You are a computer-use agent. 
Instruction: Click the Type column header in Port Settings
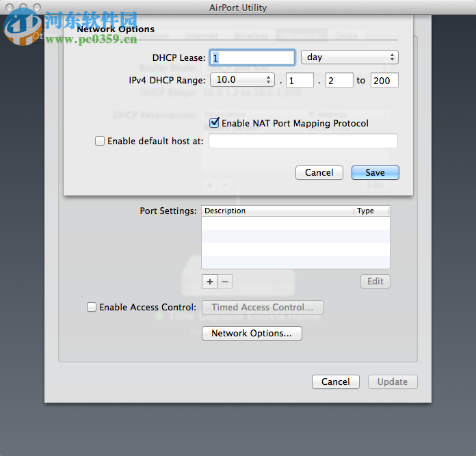[371, 211]
